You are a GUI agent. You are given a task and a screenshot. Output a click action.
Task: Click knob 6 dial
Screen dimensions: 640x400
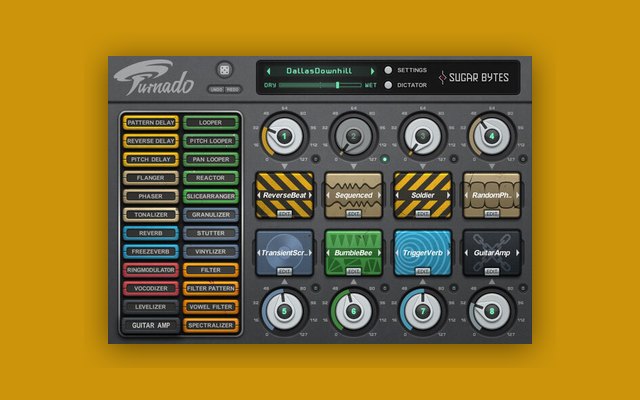353,311
